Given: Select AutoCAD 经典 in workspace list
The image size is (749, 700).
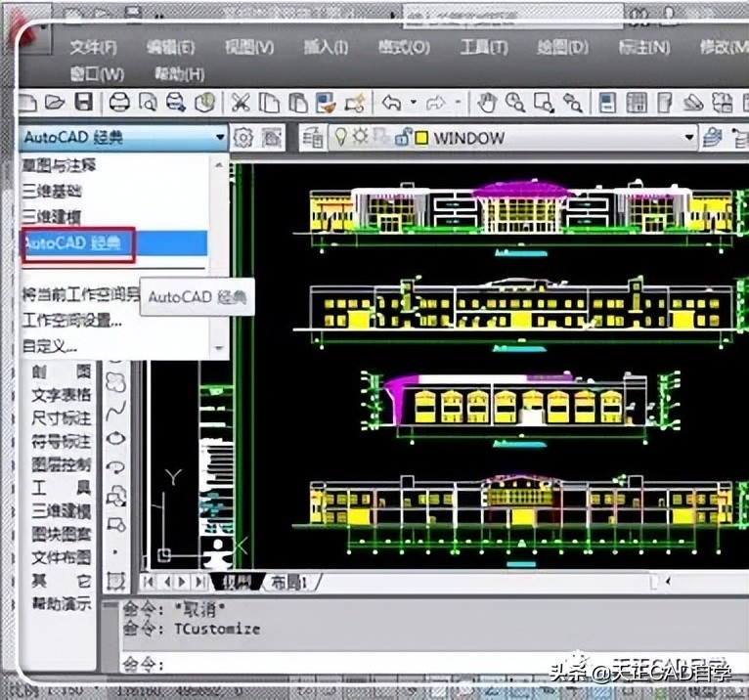Looking at the screenshot, I should pyautogui.click(x=114, y=243).
